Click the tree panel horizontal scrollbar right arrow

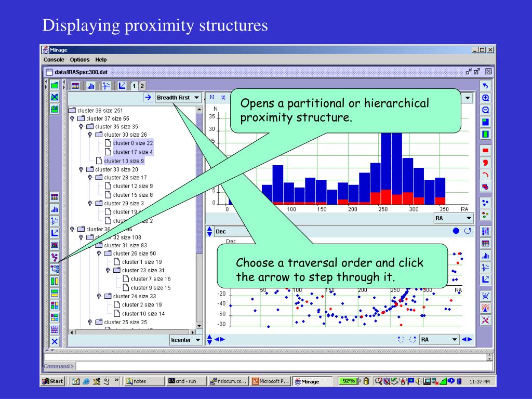(x=193, y=332)
